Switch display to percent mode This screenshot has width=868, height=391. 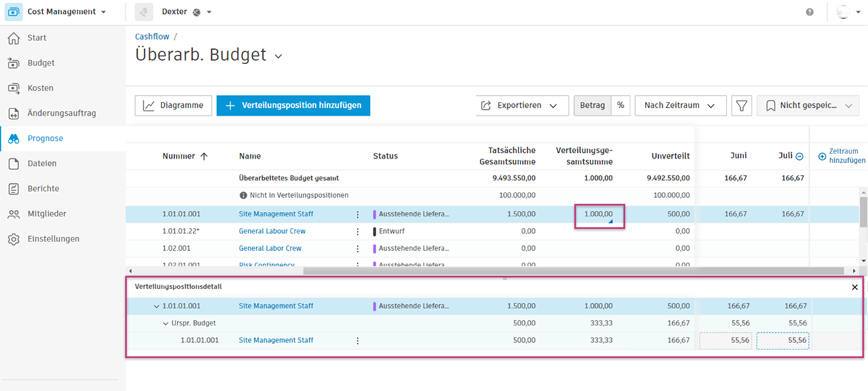tap(620, 106)
